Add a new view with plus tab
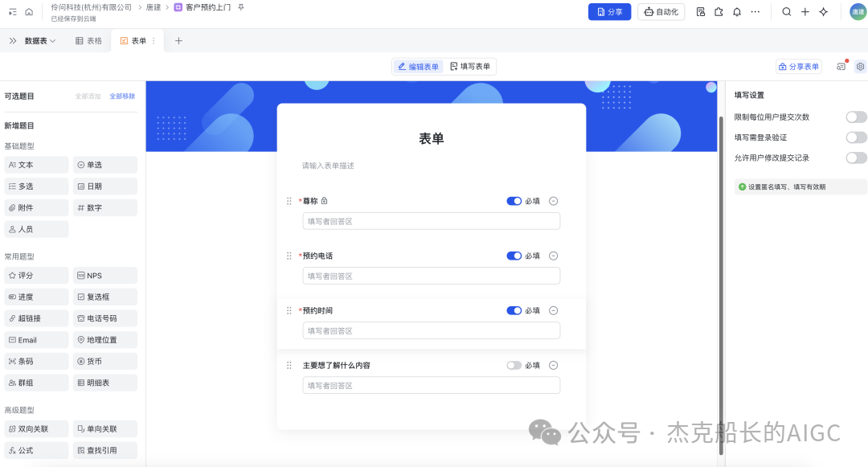This screenshot has height=467, width=868. coord(178,41)
